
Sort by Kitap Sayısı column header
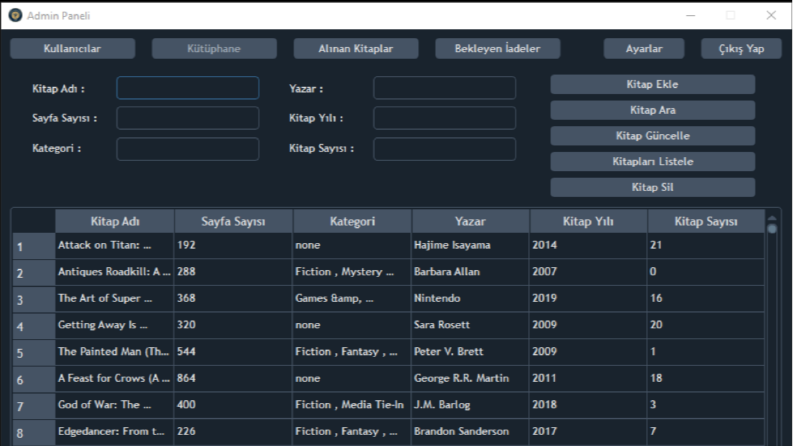[706, 221]
